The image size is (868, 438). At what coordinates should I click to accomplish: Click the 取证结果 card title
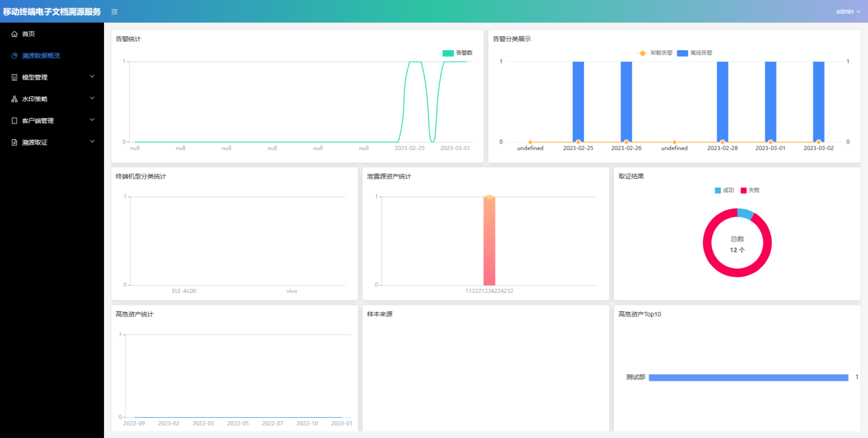[631, 176]
